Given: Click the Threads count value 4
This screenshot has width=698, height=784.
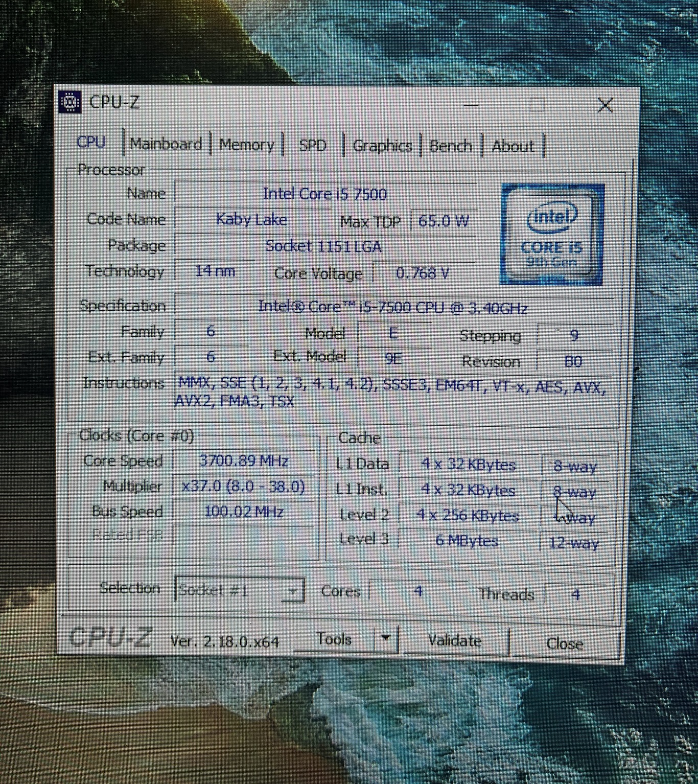Looking at the screenshot, I should 575,594.
